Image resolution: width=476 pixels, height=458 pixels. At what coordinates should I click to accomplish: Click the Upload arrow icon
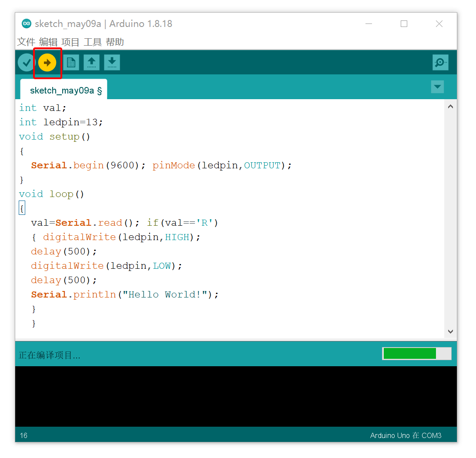47,62
